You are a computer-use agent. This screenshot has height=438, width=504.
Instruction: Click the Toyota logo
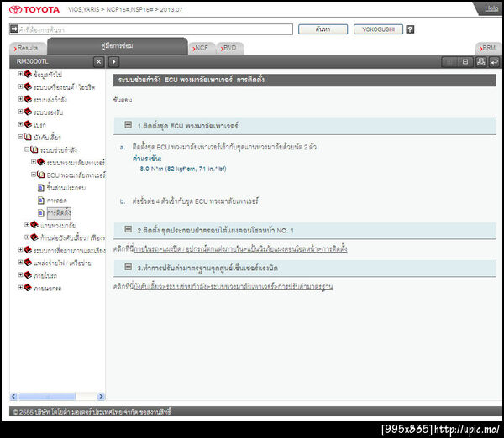pyautogui.click(x=34, y=9)
